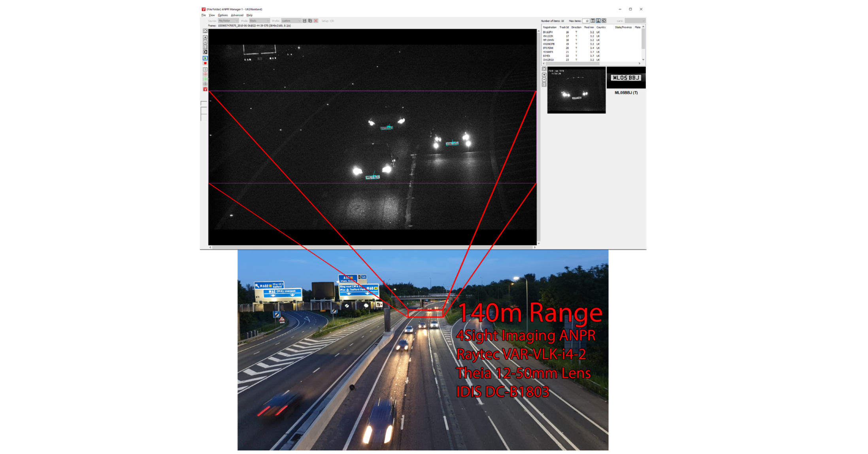Screen dimensions: 868x454
Task: Click results list horizontal scroll right arrow
Action: click(x=639, y=63)
